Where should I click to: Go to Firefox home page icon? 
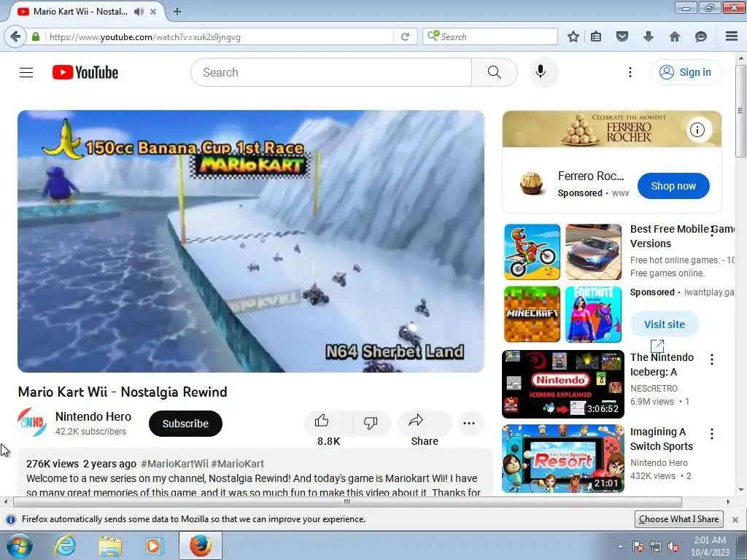pyautogui.click(x=675, y=36)
